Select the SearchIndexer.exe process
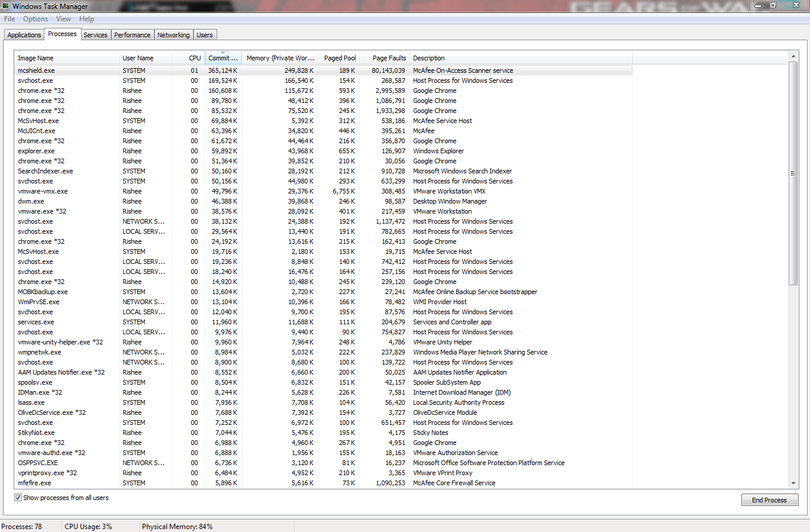The image size is (810, 532). (x=323, y=171)
